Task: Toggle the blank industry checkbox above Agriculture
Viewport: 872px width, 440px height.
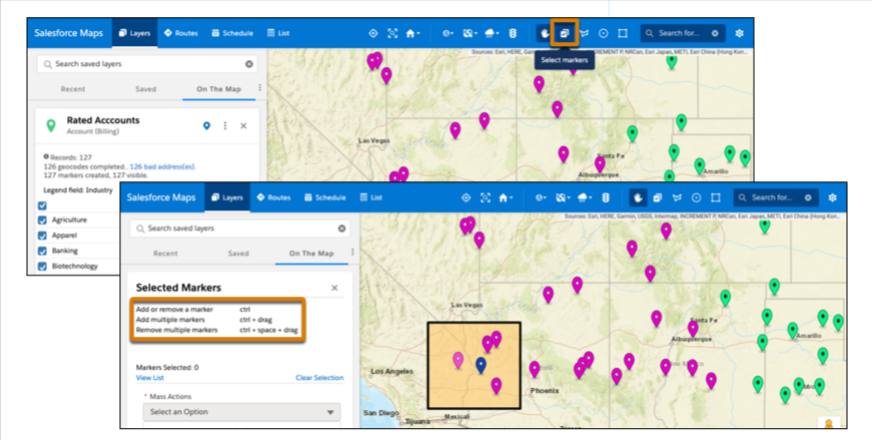Action: coord(42,206)
